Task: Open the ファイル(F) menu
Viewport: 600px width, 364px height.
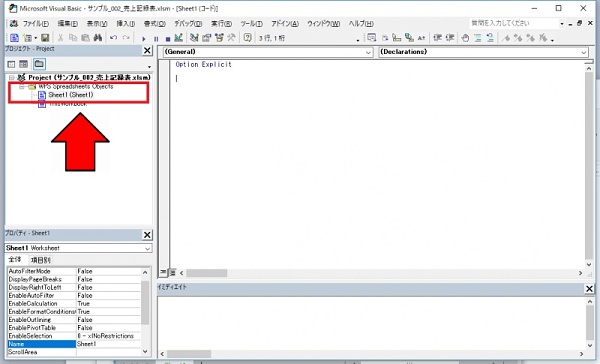Action: (x=35, y=23)
